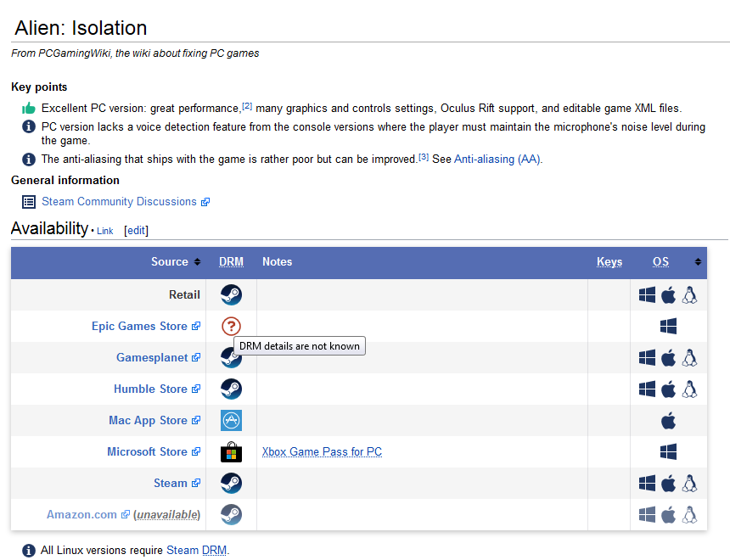Click the Linux penguin icon in Humble Store row
Image resolution: width=730 pixels, height=560 pixels.
tap(689, 389)
